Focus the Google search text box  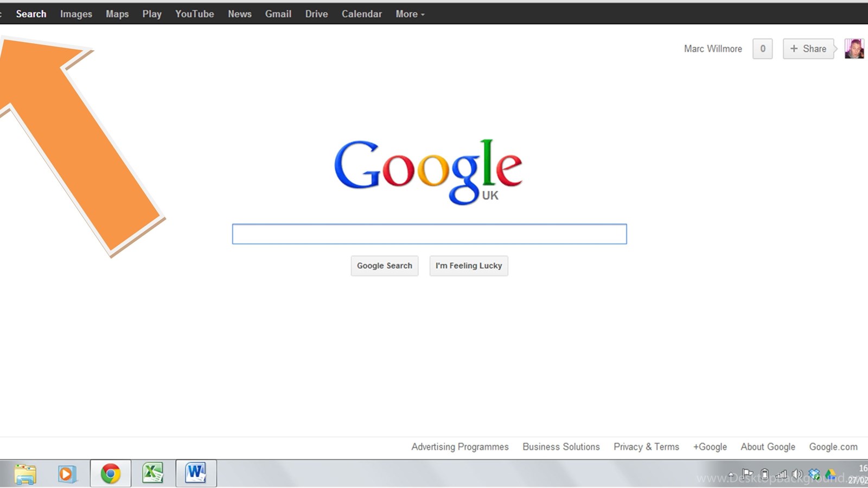click(429, 234)
